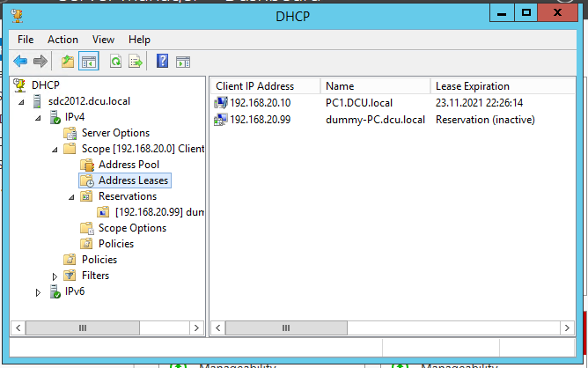Click the tree pane horizontal scrollbar right arrow
This screenshot has width=588, height=368.
(x=198, y=328)
